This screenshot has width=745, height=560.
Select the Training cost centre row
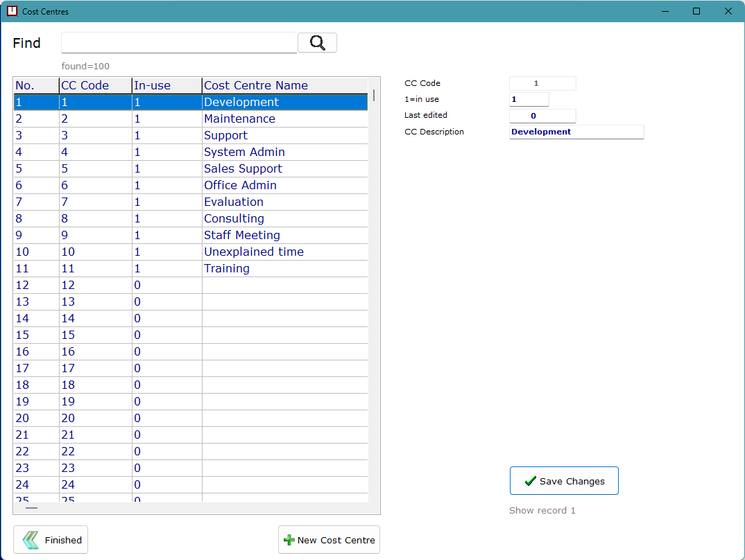(x=227, y=268)
